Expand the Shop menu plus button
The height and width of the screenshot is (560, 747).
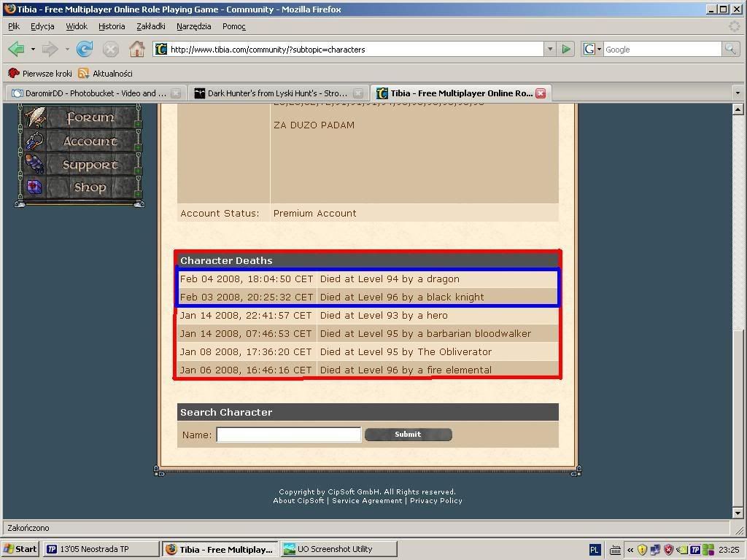point(138,194)
